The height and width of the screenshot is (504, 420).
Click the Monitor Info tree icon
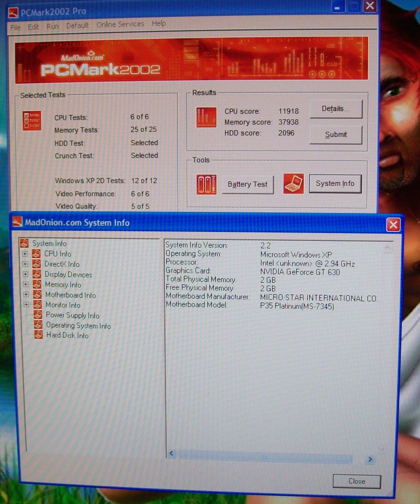coord(37,305)
